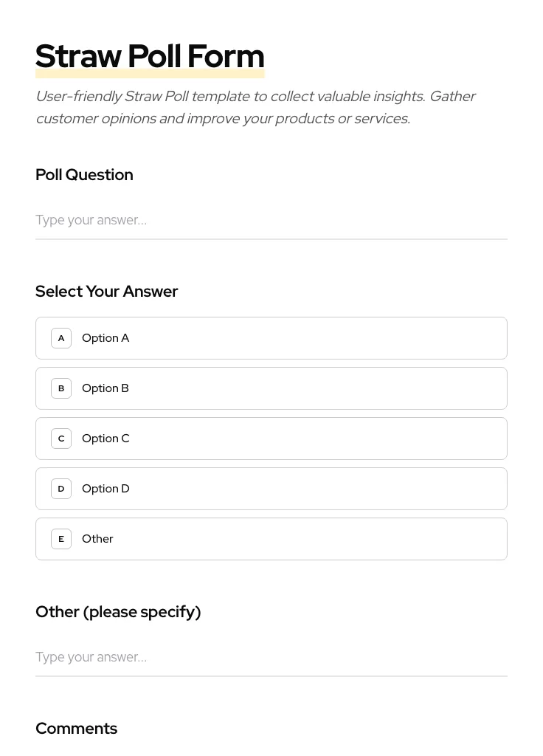
Task: Select the "Other" answer choice text
Action: click(x=97, y=539)
